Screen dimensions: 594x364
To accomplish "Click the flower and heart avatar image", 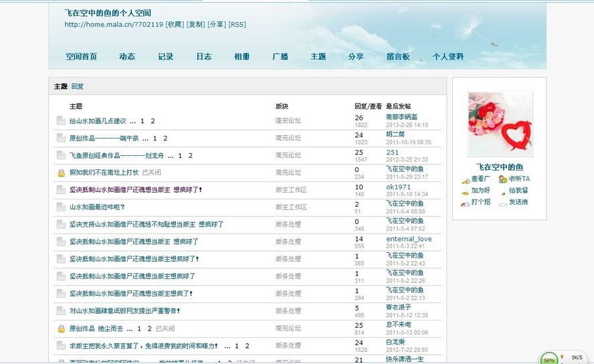I will tap(500, 124).
